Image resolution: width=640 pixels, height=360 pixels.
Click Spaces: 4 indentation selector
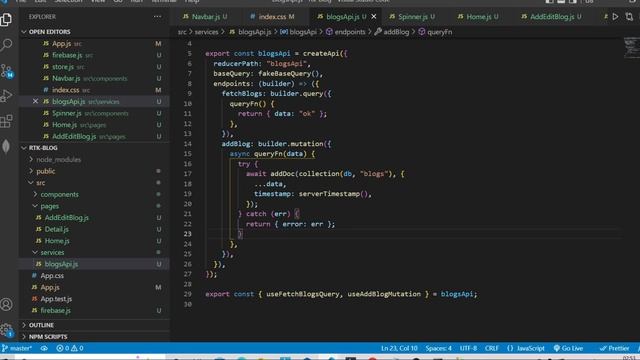[x=438, y=348]
